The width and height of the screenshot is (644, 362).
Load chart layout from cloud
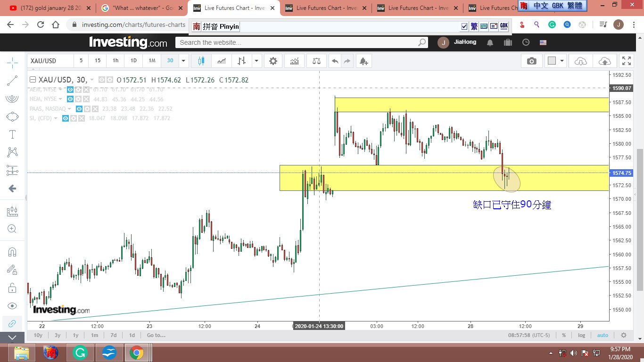[x=581, y=61]
